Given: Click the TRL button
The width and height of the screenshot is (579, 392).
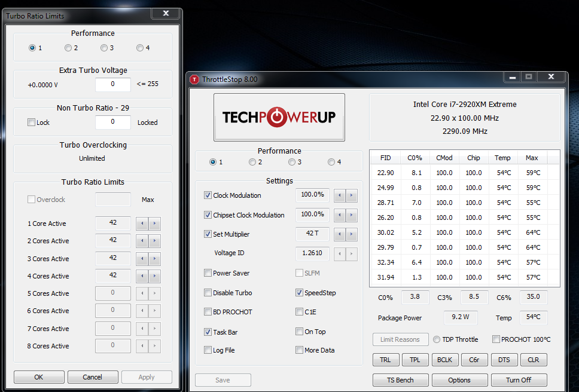Looking at the screenshot, I should (386, 360).
